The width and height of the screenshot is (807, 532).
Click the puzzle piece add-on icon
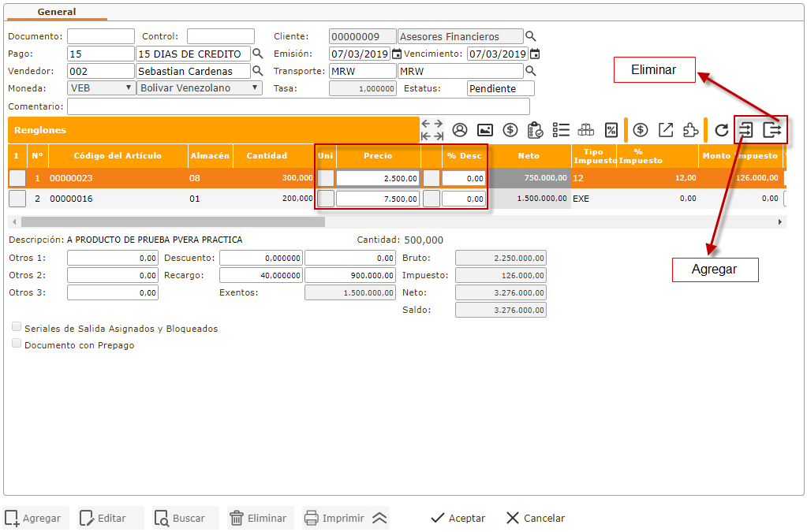[x=690, y=130]
